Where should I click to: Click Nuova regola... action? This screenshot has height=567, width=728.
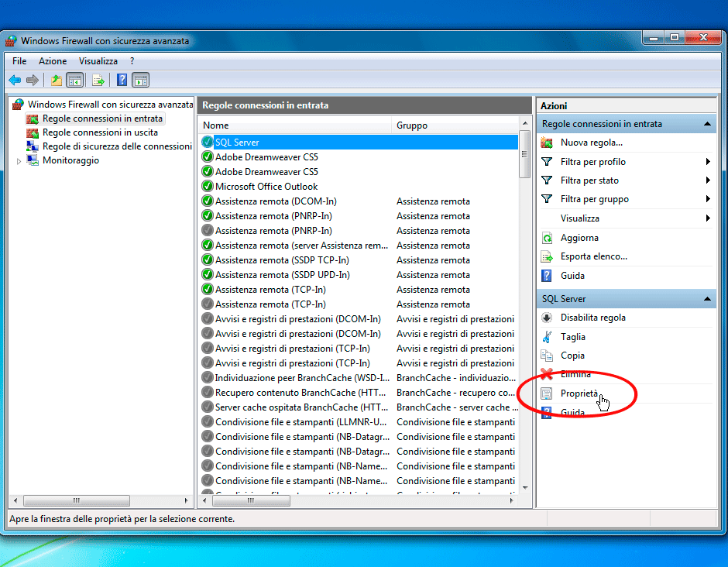point(592,143)
